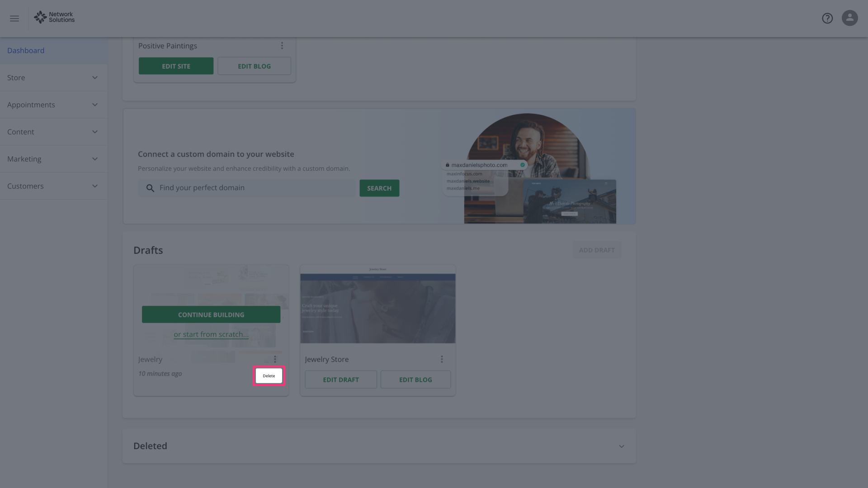Image resolution: width=868 pixels, height=488 pixels.
Task: Open the help question mark icon
Action: click(x=827, y=19)
